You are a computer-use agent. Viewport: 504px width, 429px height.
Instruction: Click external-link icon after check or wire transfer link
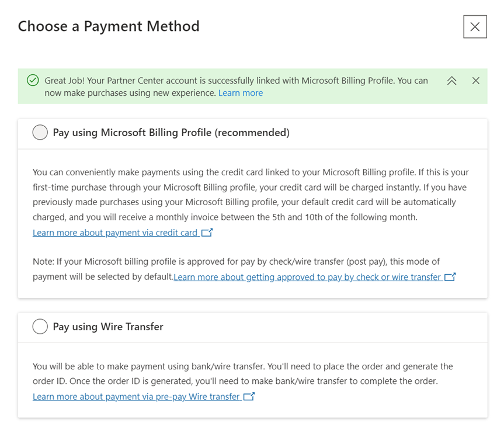(x=450, y=277)
